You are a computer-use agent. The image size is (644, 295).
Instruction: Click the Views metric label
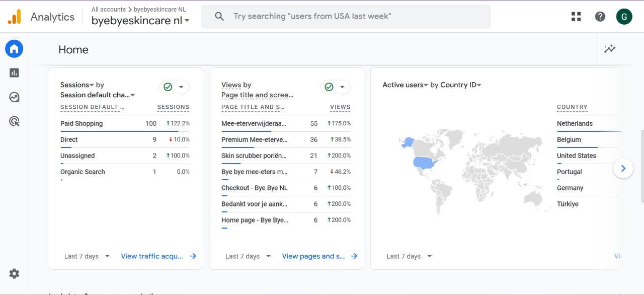(231, 85)
